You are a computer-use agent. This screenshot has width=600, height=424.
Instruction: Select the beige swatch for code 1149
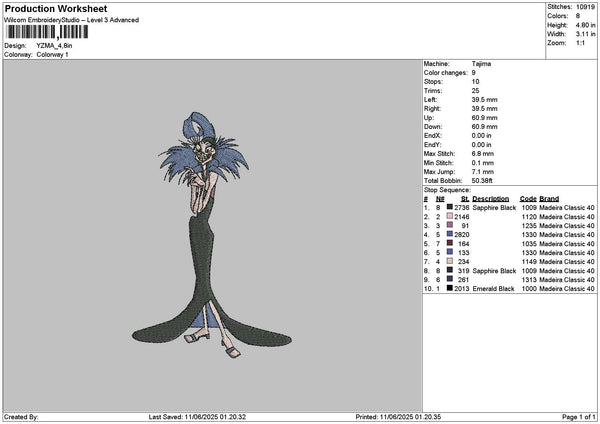[x=450, y=261]
